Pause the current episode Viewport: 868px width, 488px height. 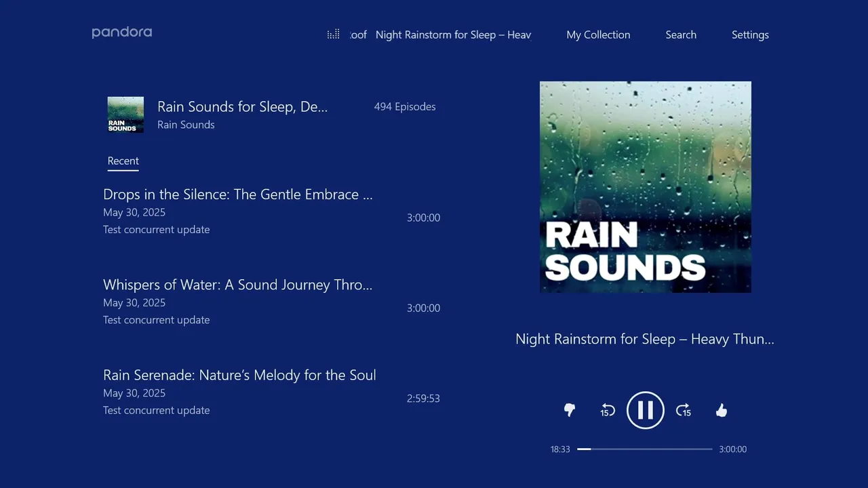646,410
